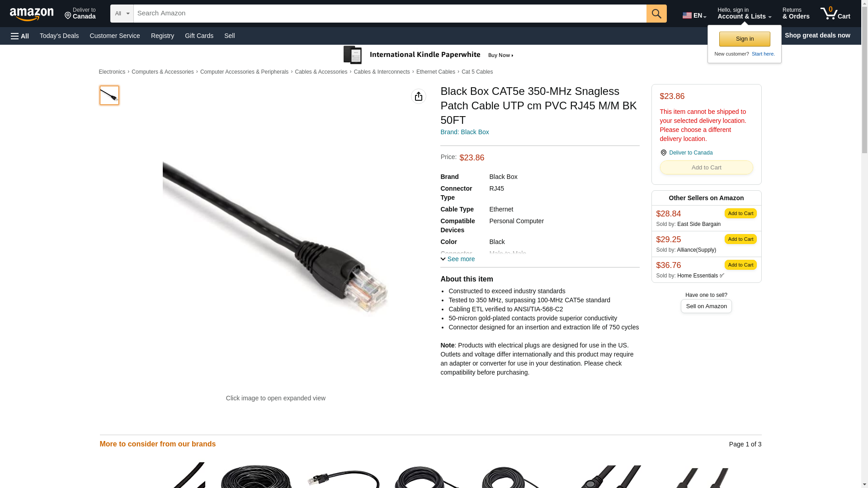868x488 pixels.
Task: Click the Sell on Amazon button
Action: [x=706, y=306]
